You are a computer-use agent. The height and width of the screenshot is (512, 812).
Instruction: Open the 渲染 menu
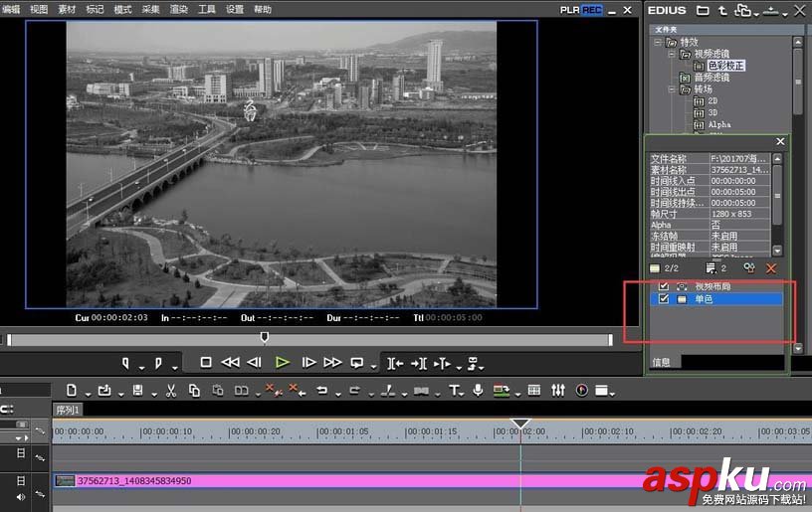coord(179,9)
